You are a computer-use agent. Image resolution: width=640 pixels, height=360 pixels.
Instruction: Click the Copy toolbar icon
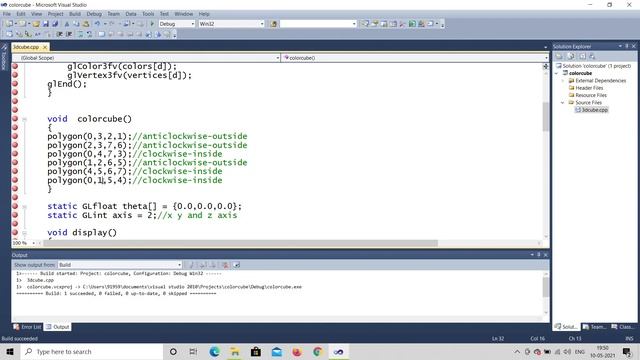click(x=76, y=24)
